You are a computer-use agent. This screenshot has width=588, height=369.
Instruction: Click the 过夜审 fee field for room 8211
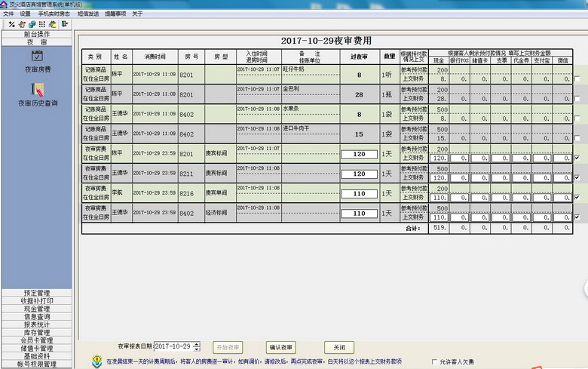pos(359,174)
